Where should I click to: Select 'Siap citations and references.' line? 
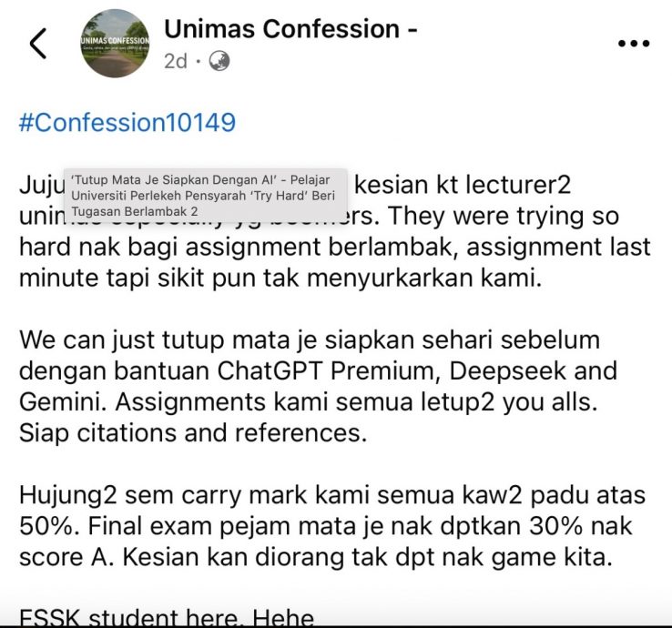tap(193, 433)
